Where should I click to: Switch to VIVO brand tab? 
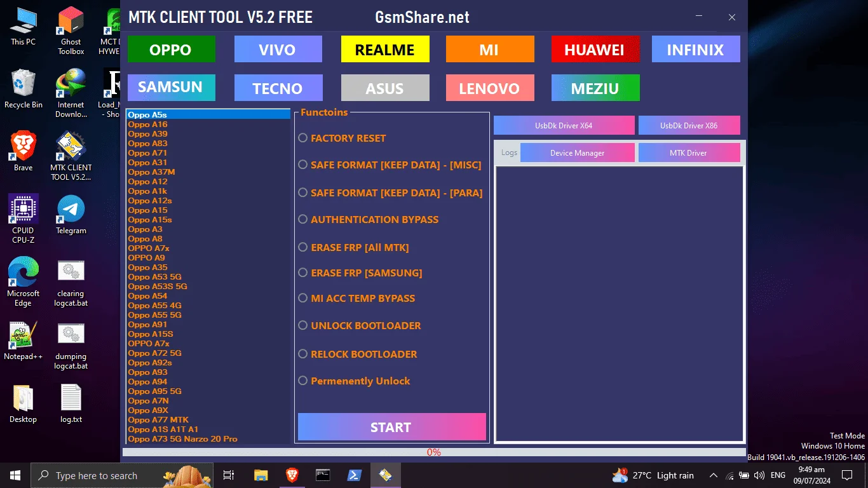[278, 49]
